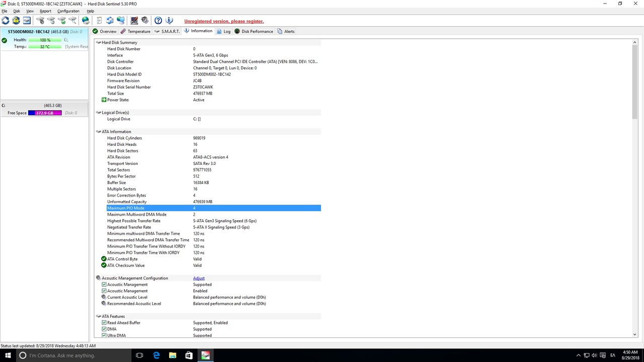Click the C: free space bar
Viewport: 644px width, 362px height.
45,113
